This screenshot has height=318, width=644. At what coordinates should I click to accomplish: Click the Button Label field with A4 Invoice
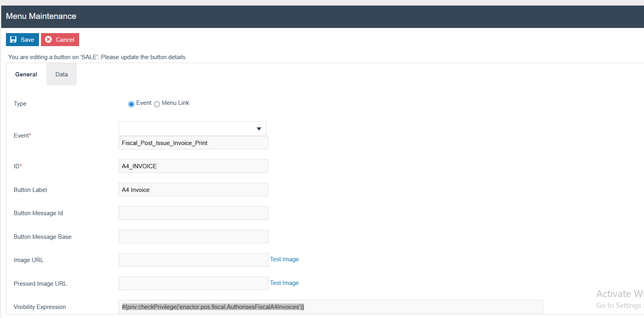[x=193, y=190]
